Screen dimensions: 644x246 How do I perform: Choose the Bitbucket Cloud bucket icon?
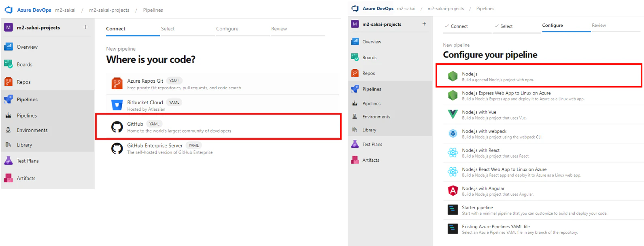117,105
